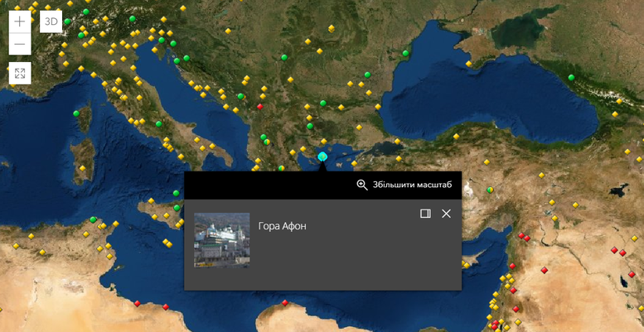Close the Гора Афон popup

(x=446, y=214)
